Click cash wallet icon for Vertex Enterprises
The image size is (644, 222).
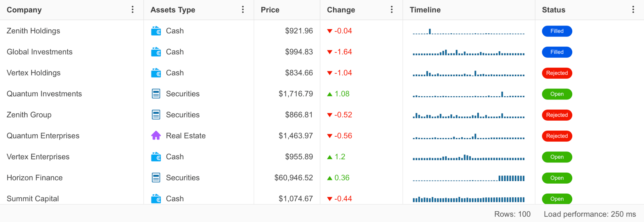click(156, 157)
